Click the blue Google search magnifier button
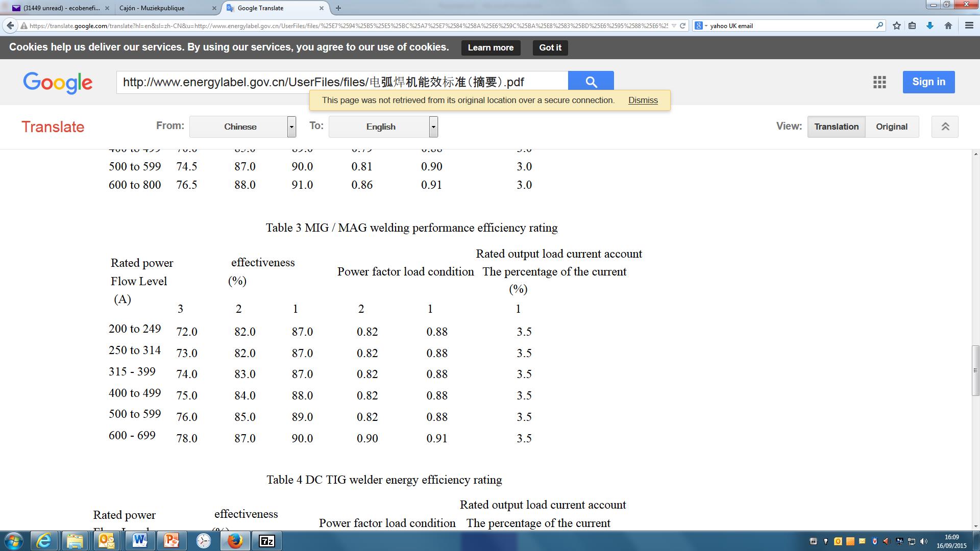 pyautogui.click(x=591, y=82)
